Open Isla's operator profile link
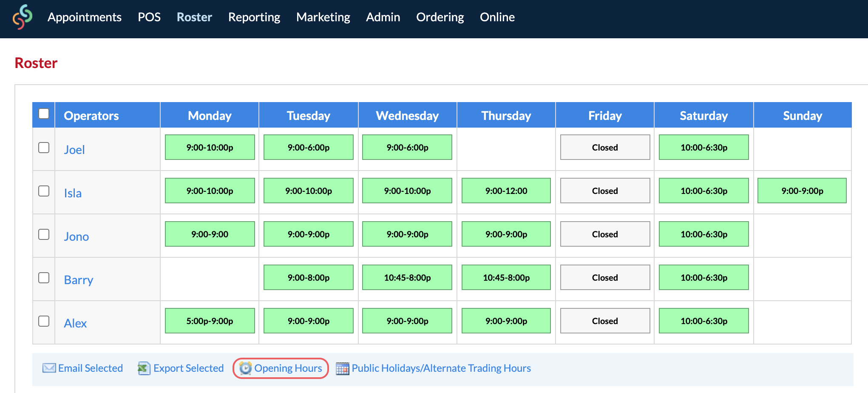Viewport: 868px width, 393px height. tap(73, 193)
